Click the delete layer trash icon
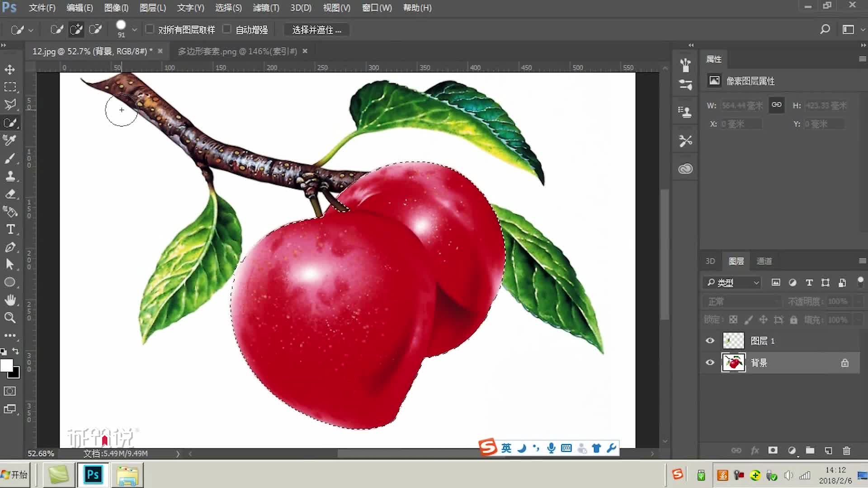 847,450
